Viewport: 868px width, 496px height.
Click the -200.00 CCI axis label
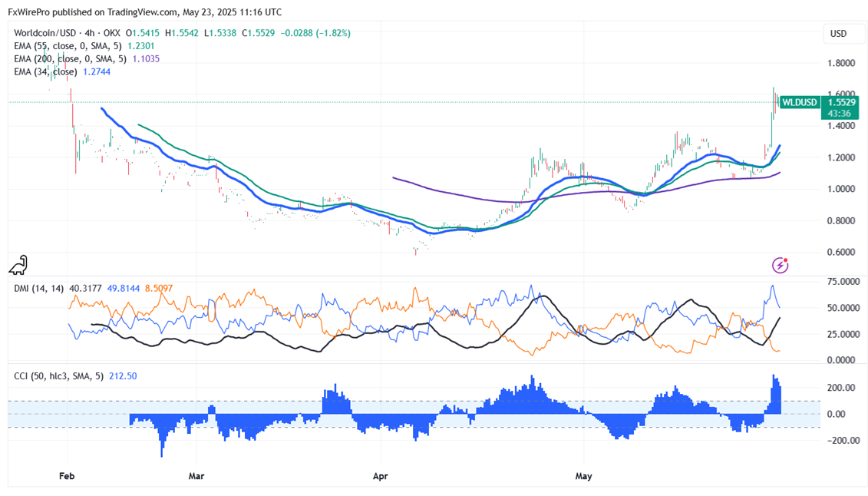842,441
